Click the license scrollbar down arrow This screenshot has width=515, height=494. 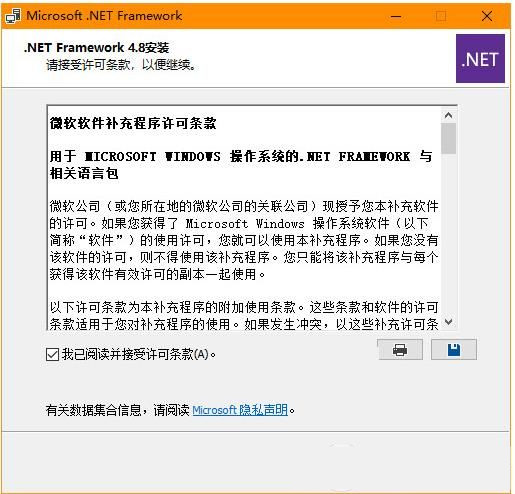tap(449, 322)
